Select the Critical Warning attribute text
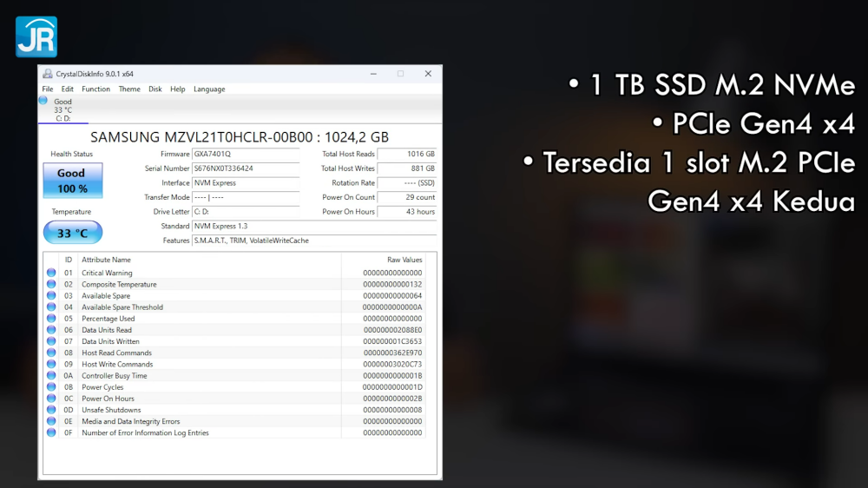The width and height of the screenshot is (868, 488). click(107, 273)
